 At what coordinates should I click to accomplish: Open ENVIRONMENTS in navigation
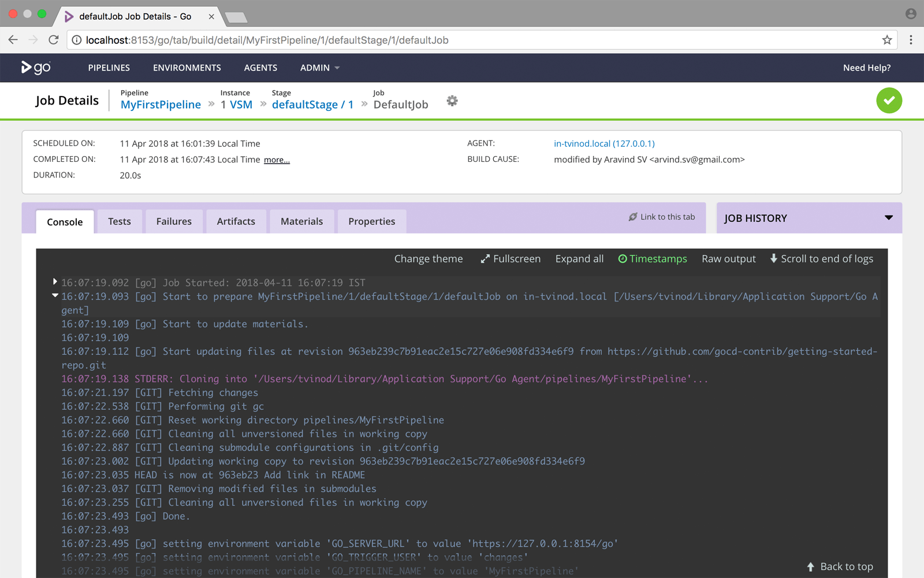tap(187, 68)
